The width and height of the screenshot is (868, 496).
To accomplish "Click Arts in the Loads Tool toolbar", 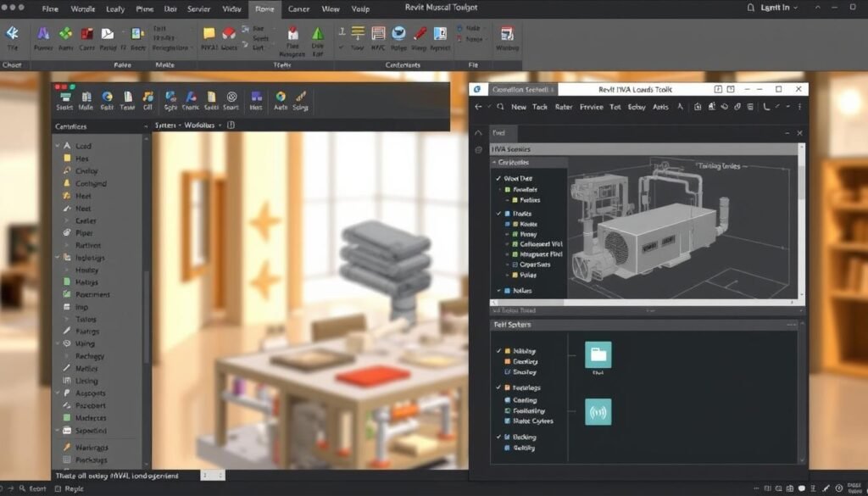I will [660, 107].
